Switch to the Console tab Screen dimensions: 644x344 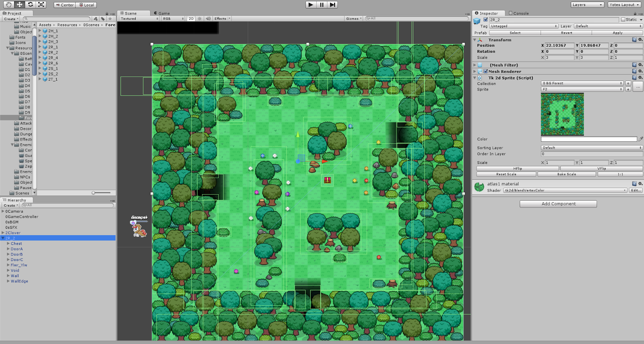tap(519, 13)
